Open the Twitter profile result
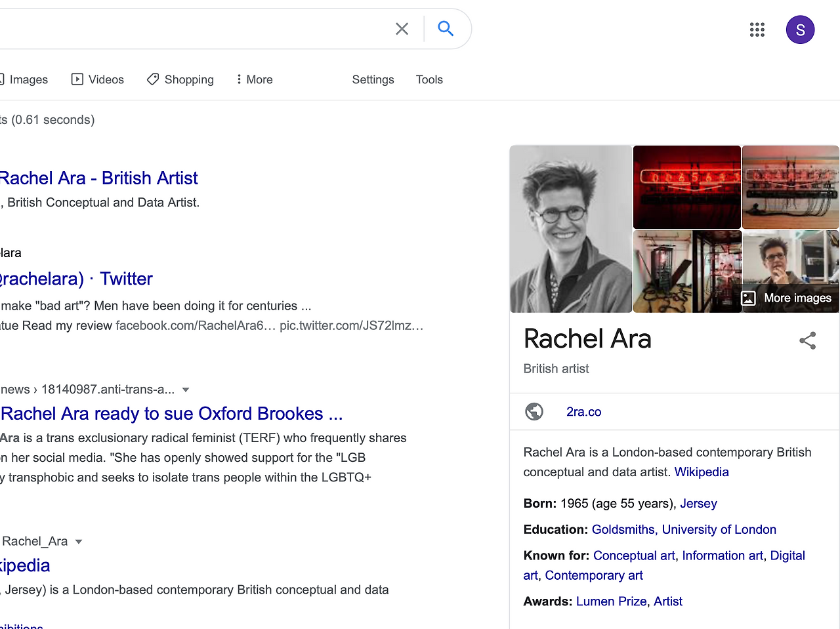Viewport: 840px width, 629px height. [76, 279]
